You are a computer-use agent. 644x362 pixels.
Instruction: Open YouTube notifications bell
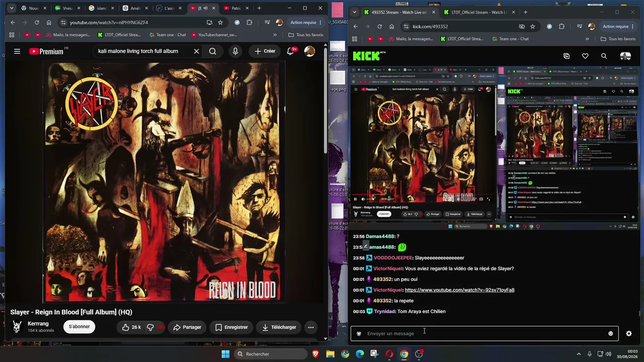tap(290, 51)
